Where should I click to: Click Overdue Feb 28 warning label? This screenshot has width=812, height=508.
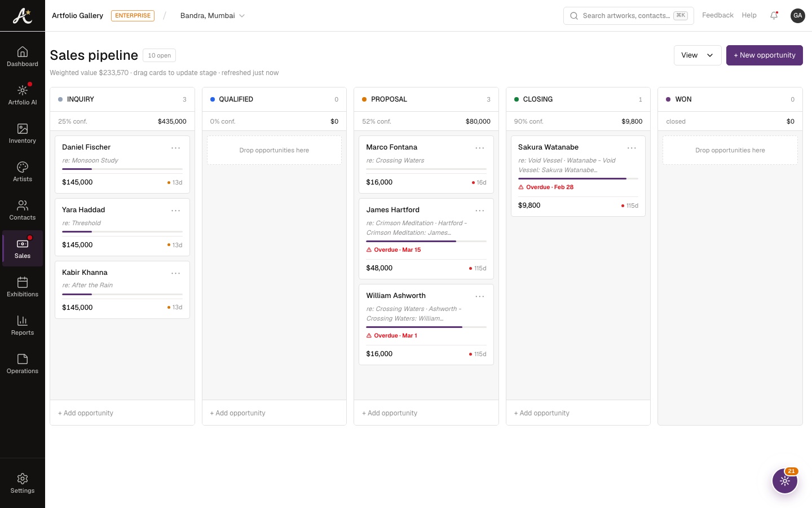point(546,187)
